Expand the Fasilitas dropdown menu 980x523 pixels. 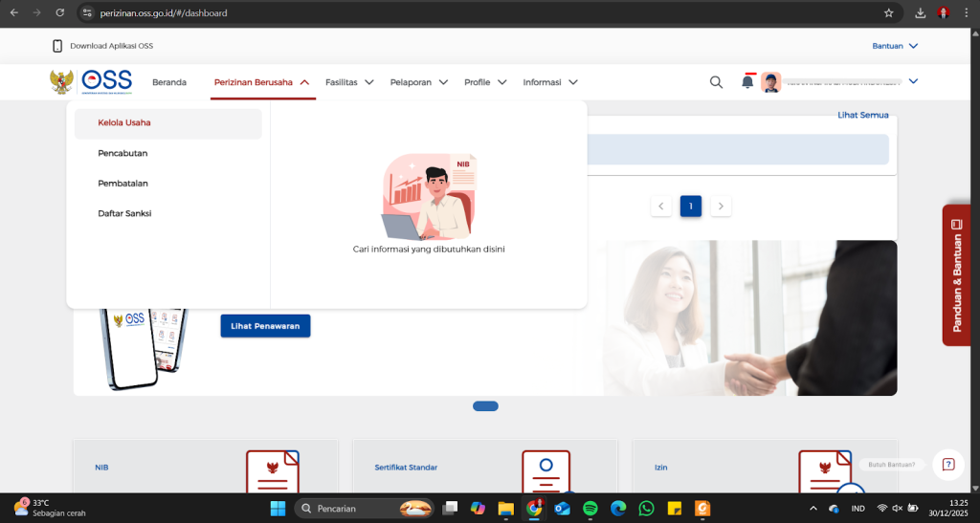(x=349, y=82)
